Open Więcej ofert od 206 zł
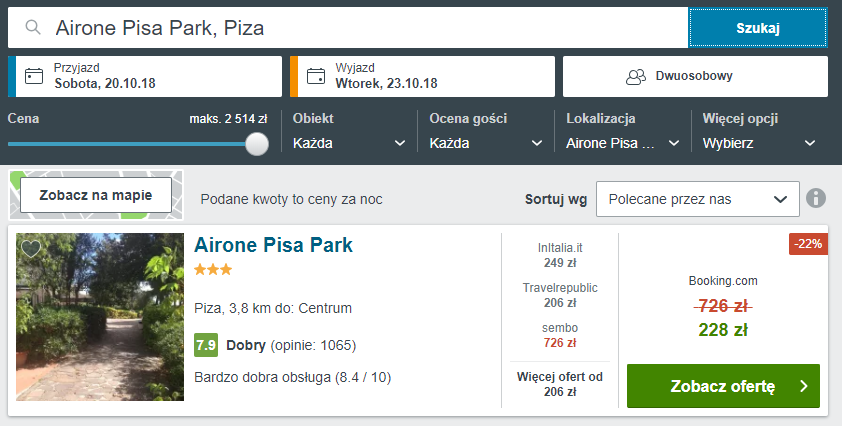Screen dimensions: 842x426 pos(560,384)
